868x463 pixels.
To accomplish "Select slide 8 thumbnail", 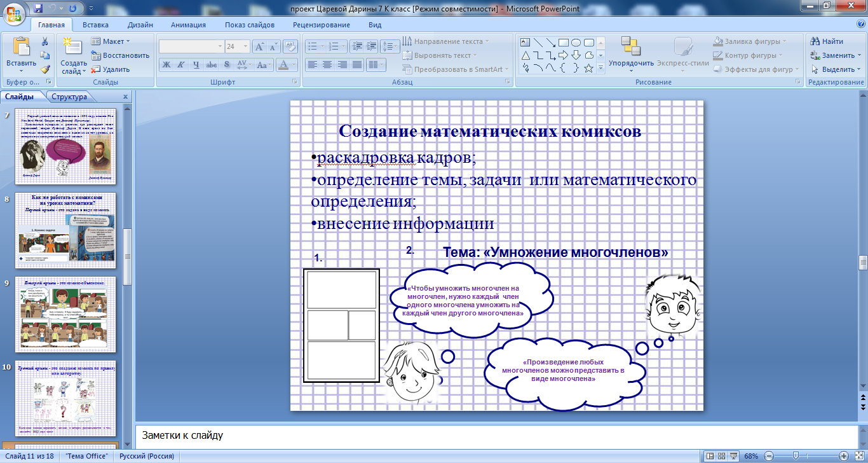I will coord(65,230).
